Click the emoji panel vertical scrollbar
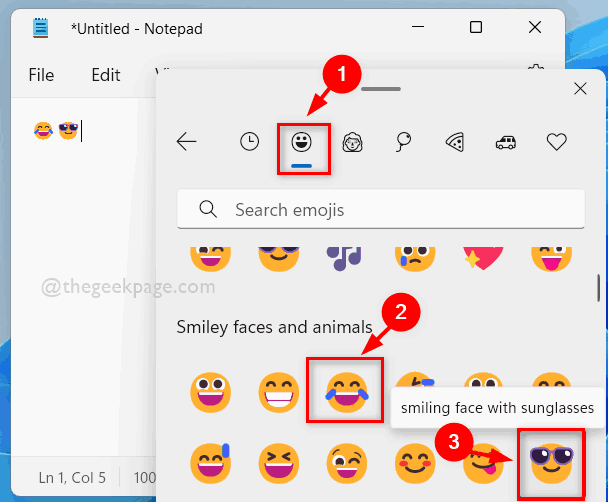Viewport: 608px width, 502px height. [x=598, y=288]
